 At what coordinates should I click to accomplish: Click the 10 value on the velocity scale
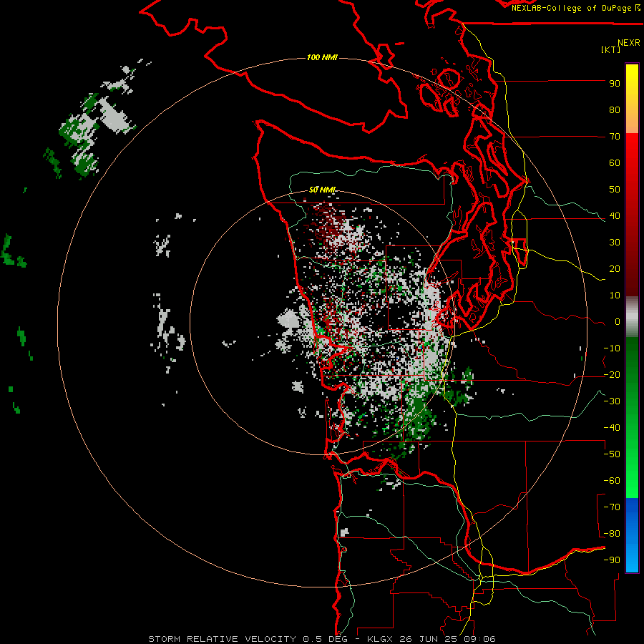(x=615, y=296)
